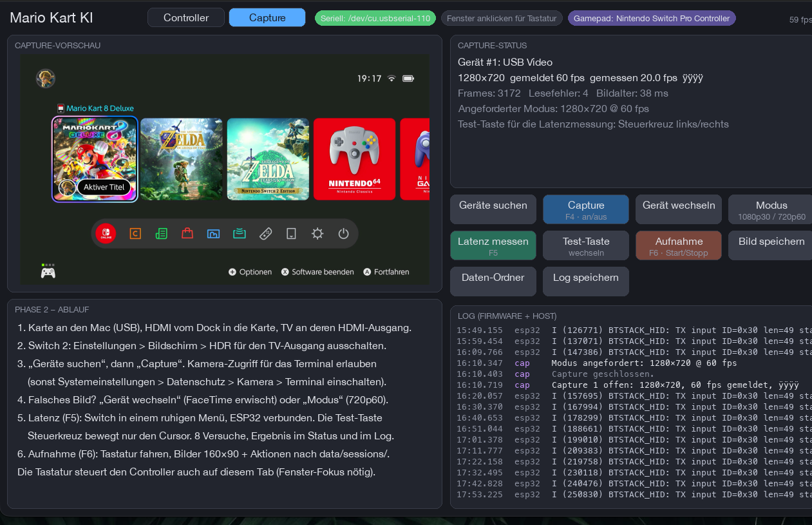The width and height of the screenshot is (812, 525).
Task: Click the X icon next to 'Software beenden'
Action: [285, 272]
